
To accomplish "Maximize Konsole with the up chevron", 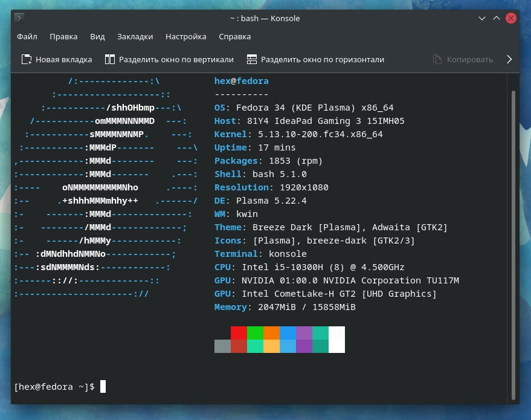I will (497, 18).
